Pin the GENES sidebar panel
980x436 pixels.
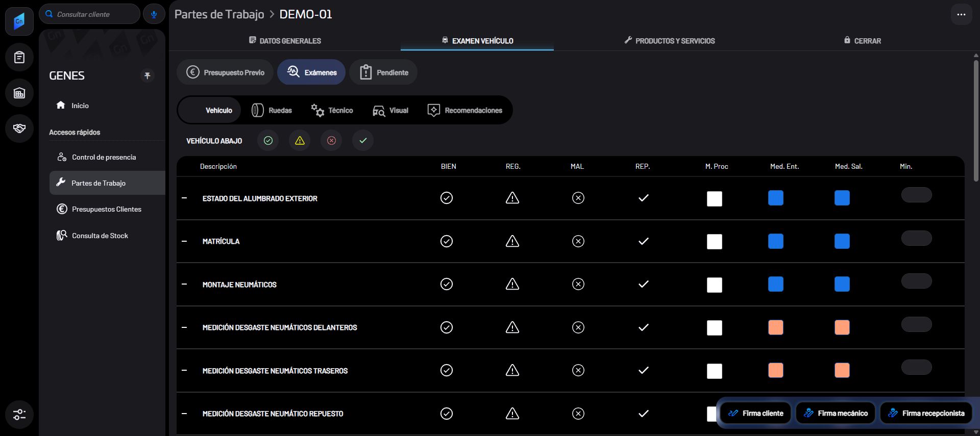147,75
